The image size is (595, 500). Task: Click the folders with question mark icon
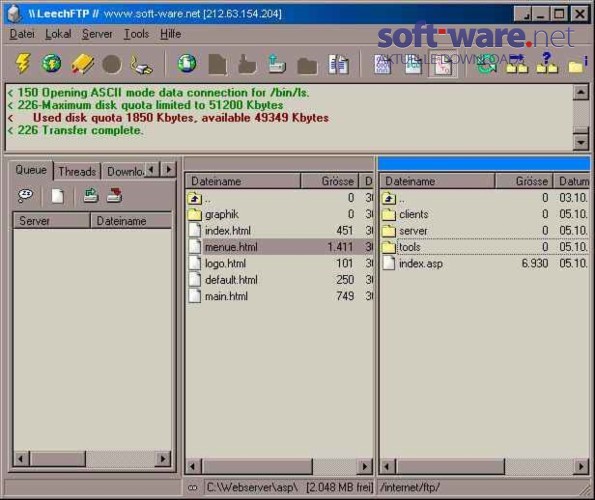(547, 63)
